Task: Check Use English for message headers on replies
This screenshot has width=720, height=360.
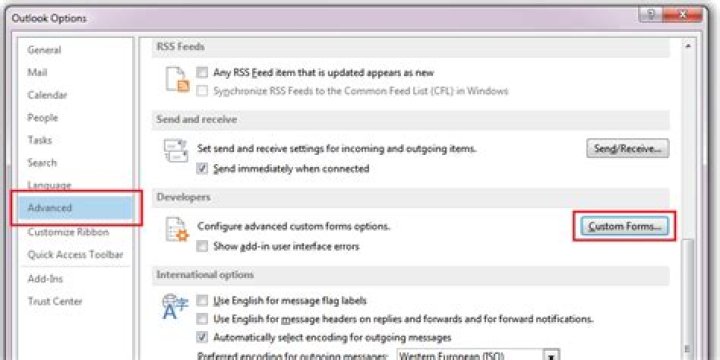Action: pos(202,319)
